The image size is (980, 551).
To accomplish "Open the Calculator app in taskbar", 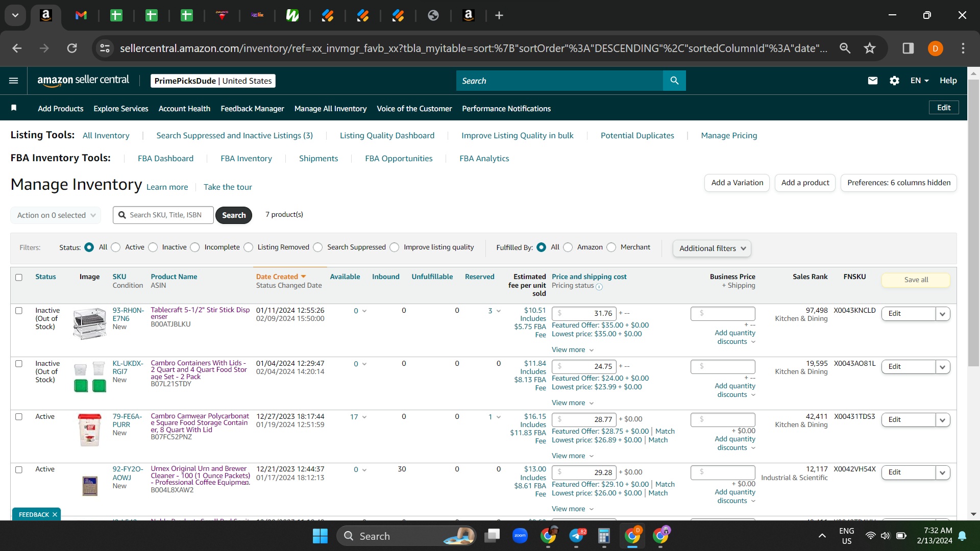I will coord(604,536).
